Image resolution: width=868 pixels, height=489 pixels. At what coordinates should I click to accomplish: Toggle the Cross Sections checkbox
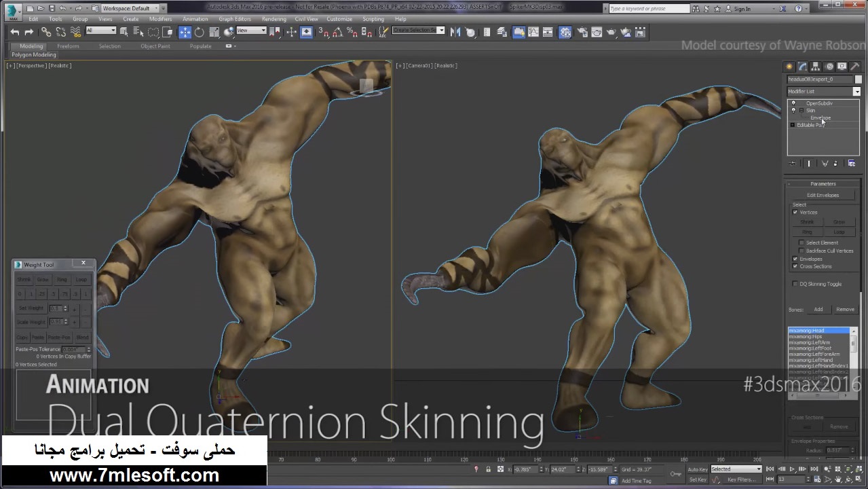795,266
